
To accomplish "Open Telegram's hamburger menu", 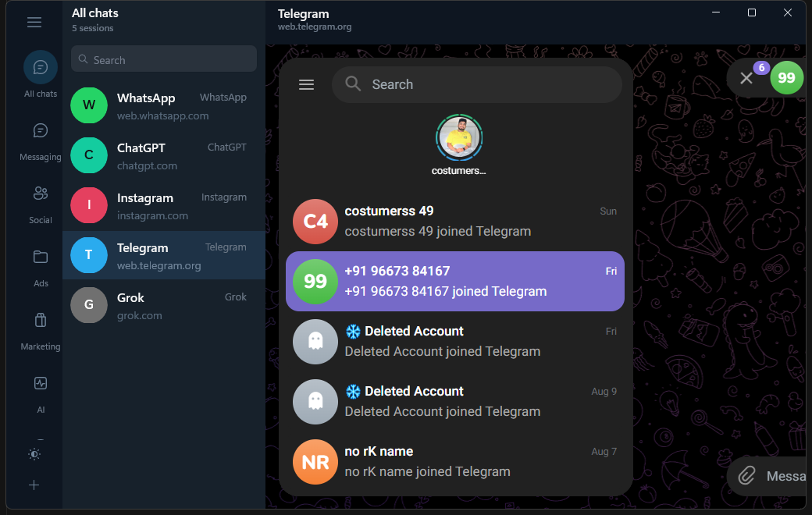I will tap(307, 84).
